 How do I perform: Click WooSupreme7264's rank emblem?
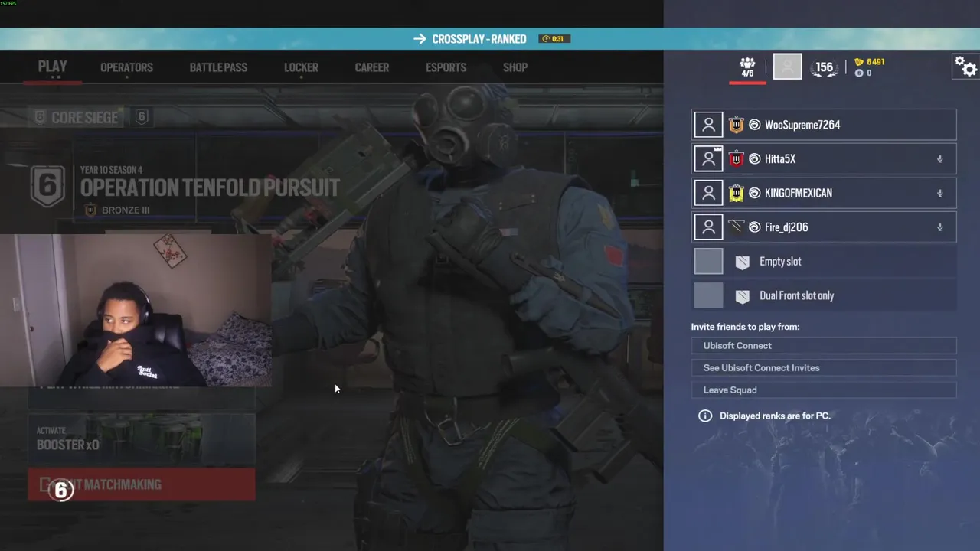click(736, 125)
